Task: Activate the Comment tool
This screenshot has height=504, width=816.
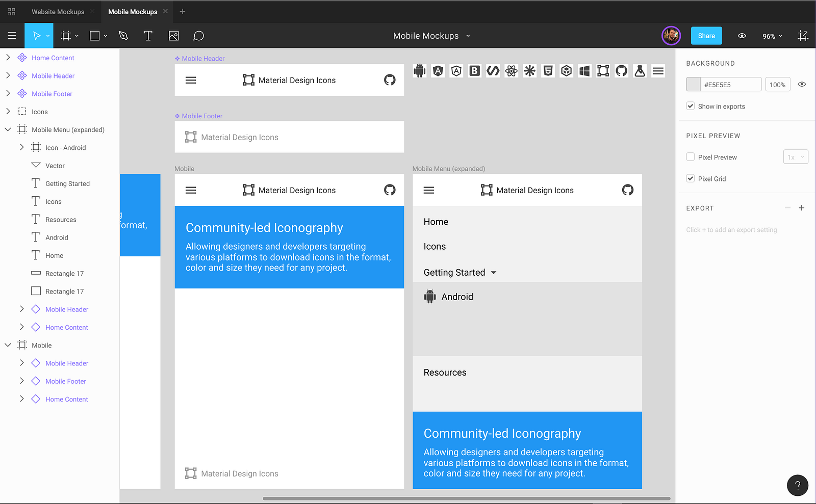Action: point(198,36)
